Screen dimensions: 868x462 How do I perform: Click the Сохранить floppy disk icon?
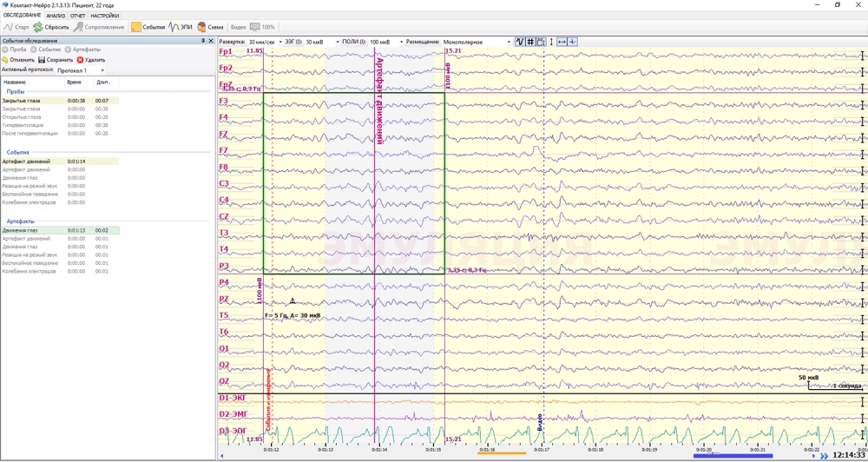point(41,60)
